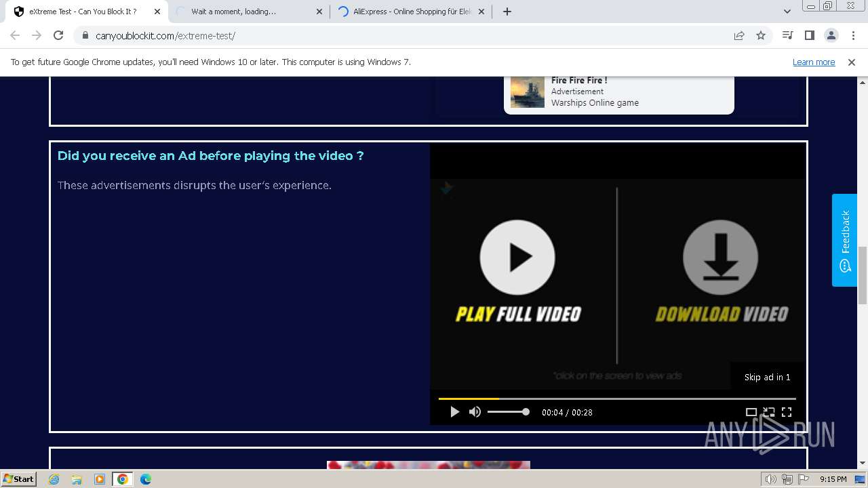Click the show desktop monitor icon

[861, 479]
